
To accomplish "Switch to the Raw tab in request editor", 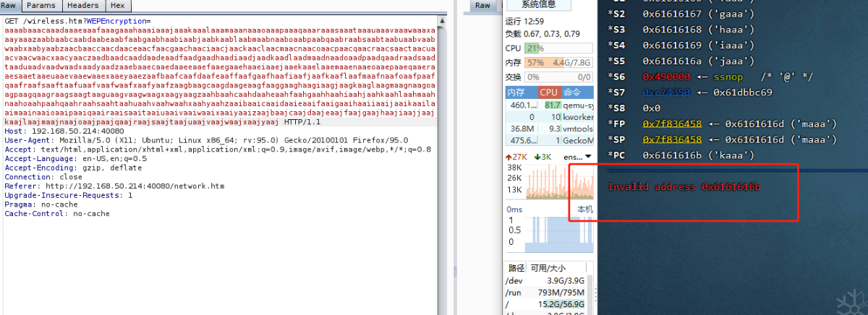I will (11, 5).
